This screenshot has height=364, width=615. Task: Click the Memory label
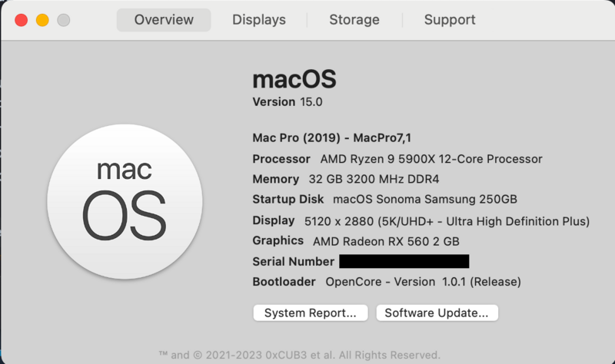pyautogui.click(x=276, y=179)
